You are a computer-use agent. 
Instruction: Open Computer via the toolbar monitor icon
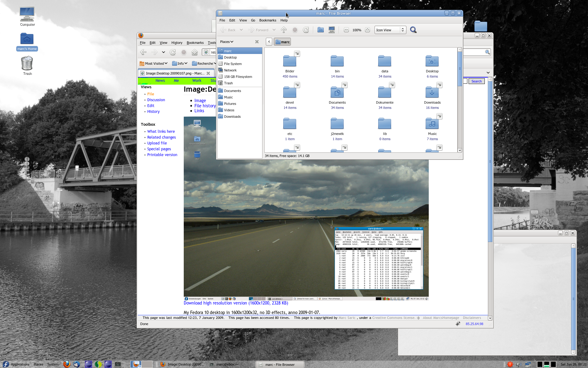(332, 30)
